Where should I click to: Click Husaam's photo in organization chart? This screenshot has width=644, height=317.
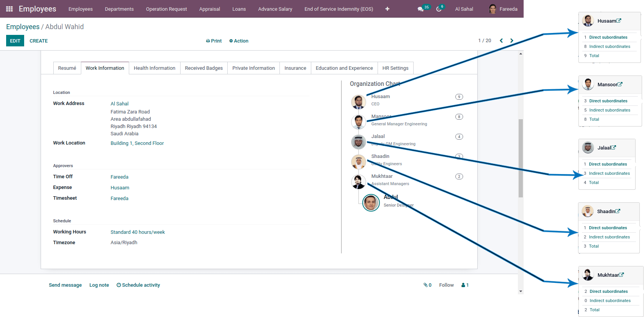(x=358, y=102)
